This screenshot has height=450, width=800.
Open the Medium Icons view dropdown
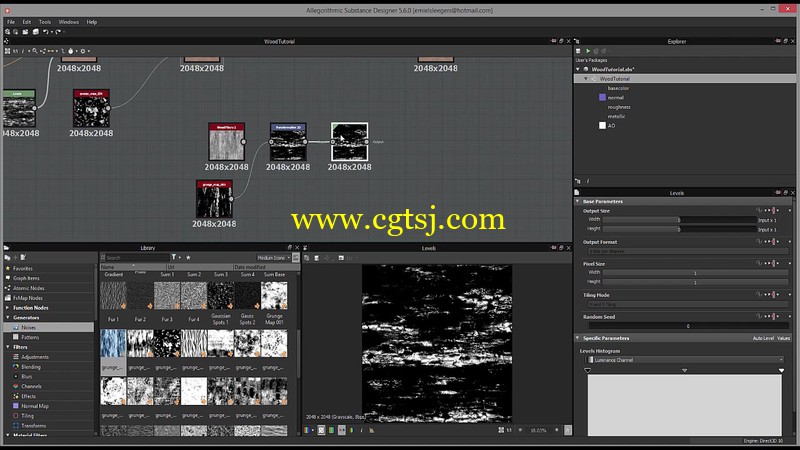pyautogui.click(x=273, y=258)
